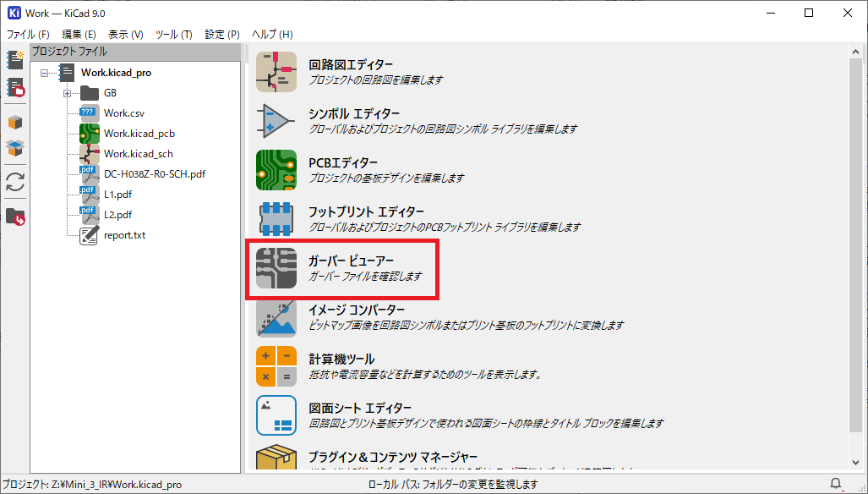Click scrollbar down arrow in launcher panel
868x494 pixels.
pyautogui.click(x=856, y=463)
